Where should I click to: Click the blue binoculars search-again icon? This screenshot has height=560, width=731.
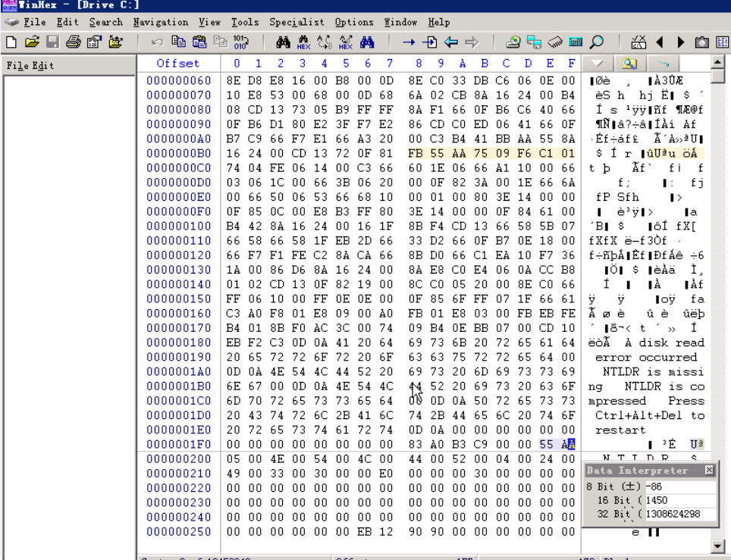tap(367, 42)
